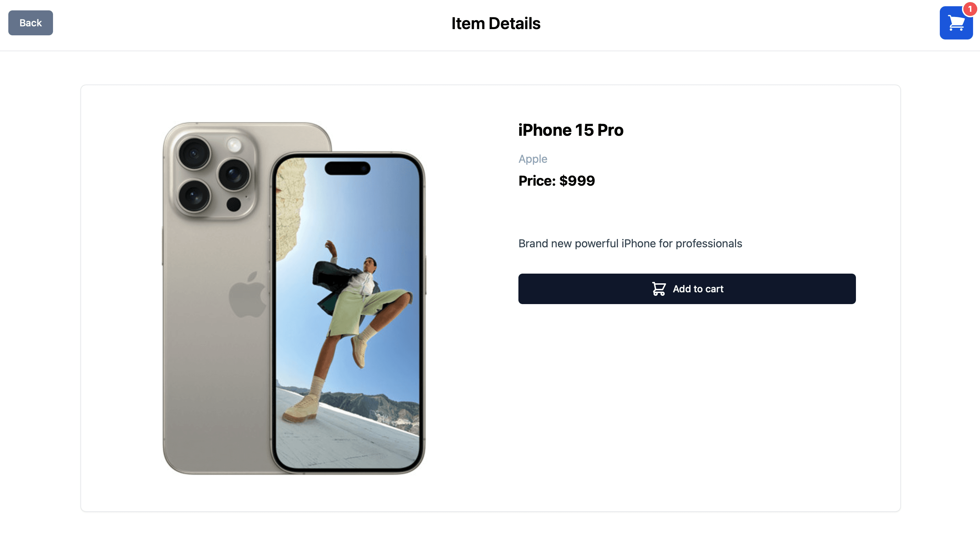980x550 pixels.
Task: Click the small black LiDAR sensor dot
Action: [x=234, y=204]
